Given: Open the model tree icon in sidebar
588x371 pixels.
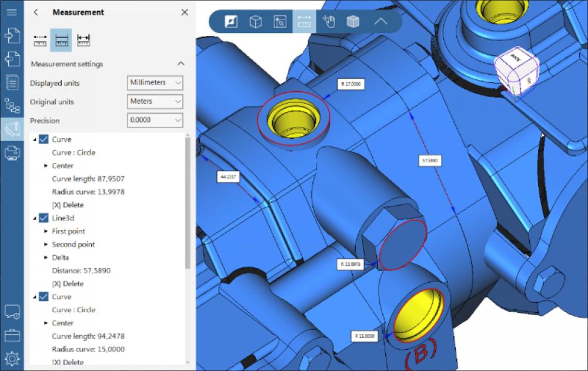Looking at the screenshot, I should (12, 103).
